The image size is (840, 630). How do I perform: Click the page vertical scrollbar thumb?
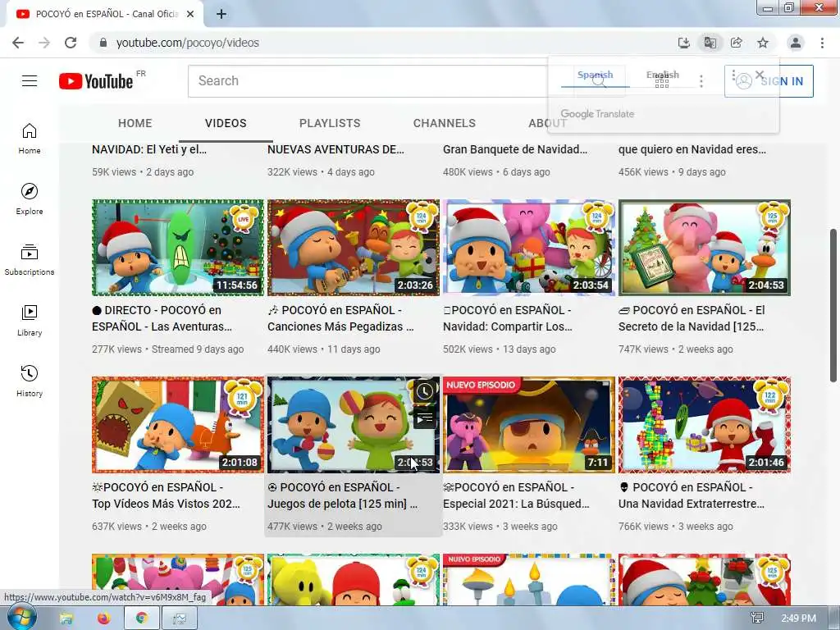click(x=833, y=305)
